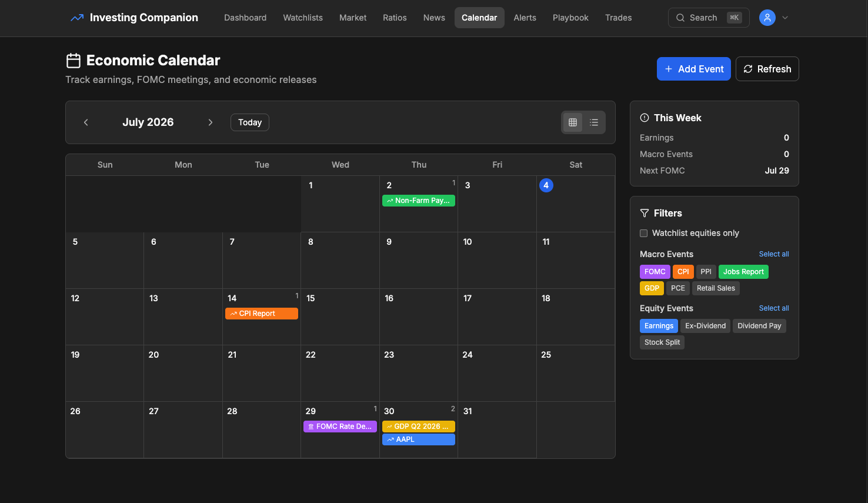Jump to Today button
The width and height of the screenshot is (868, 503).
click(250, 122)
